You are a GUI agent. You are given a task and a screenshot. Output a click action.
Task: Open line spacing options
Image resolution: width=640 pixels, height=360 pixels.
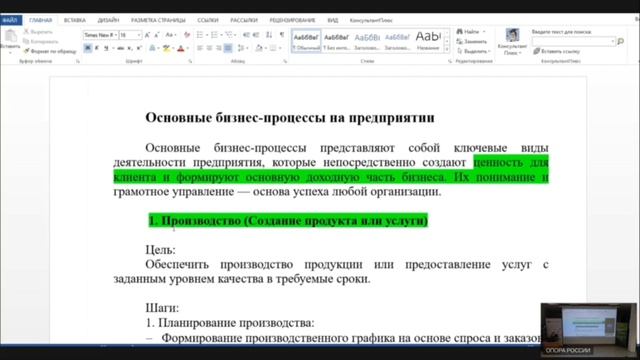pyautogui.click(x=242, y=48)
